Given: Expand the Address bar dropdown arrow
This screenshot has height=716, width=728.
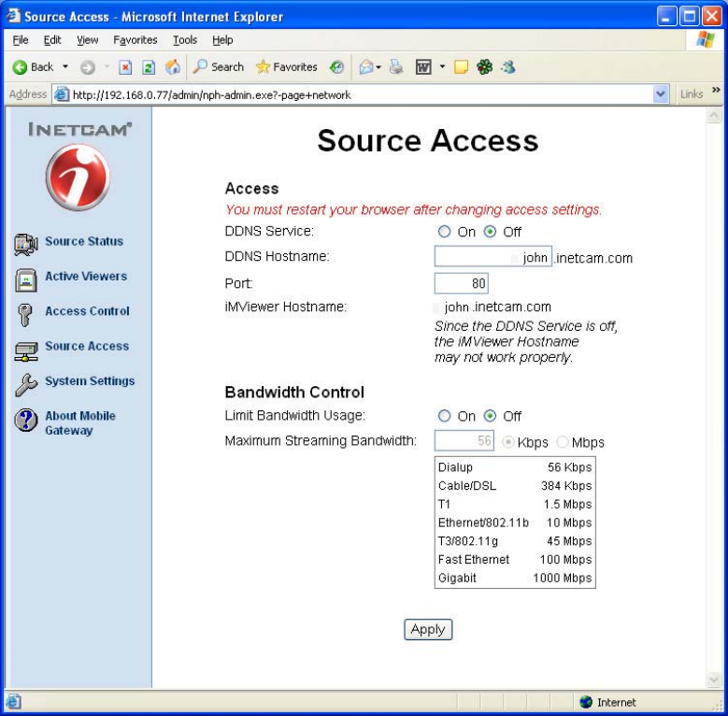Looking at the screenshot, I should click(x=660, y=94).
